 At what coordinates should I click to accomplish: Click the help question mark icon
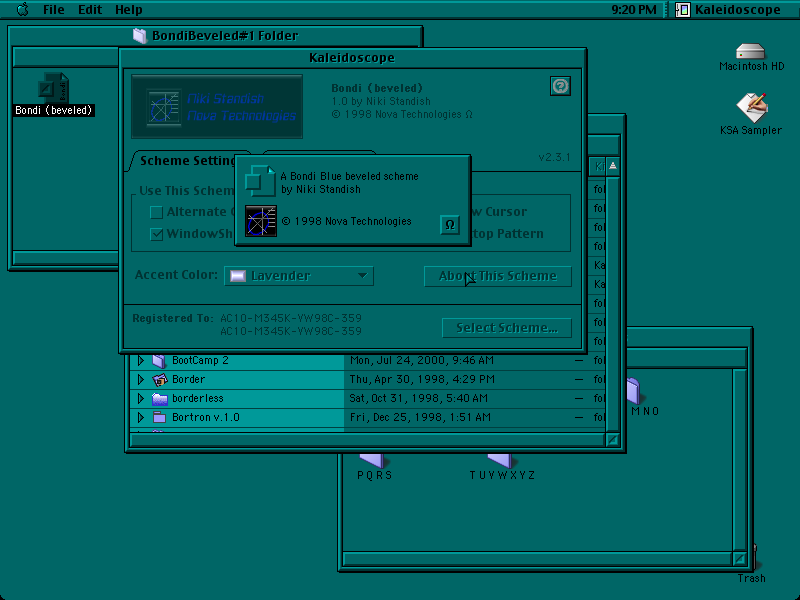[560, 86]
